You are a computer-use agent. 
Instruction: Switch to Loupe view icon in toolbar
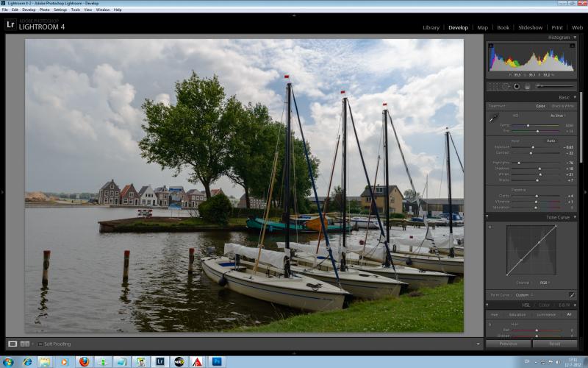[12, 344]
